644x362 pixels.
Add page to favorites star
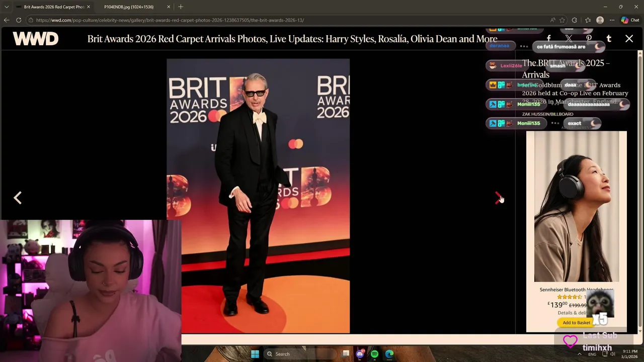click(x=563, y=20)
